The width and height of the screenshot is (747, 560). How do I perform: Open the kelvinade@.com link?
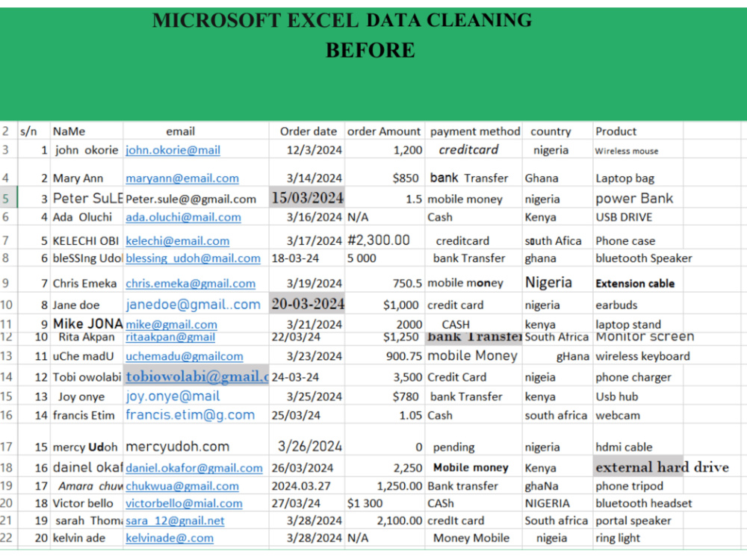[170, 538]
